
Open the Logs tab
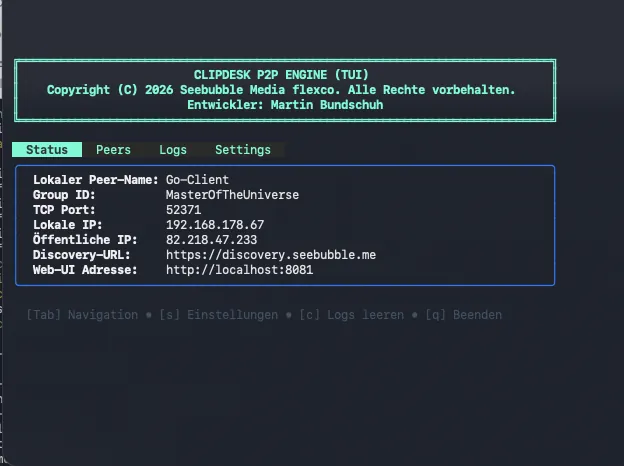[173, 150]
